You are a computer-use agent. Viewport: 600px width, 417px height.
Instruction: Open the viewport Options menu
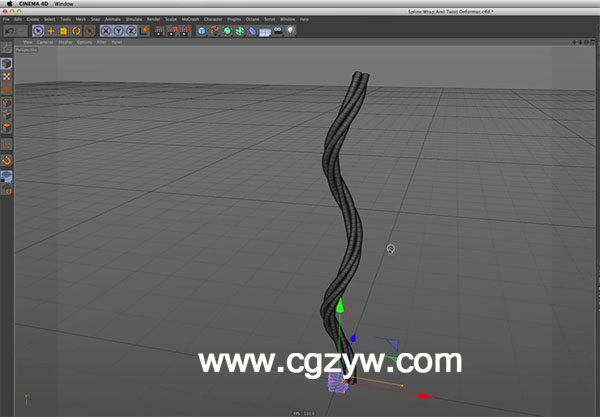click(85, 42)
